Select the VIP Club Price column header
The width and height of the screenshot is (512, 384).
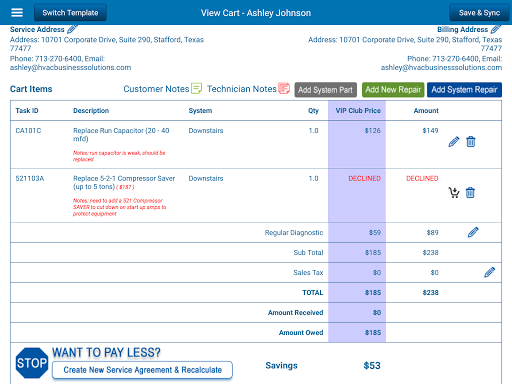click(358, 111)
